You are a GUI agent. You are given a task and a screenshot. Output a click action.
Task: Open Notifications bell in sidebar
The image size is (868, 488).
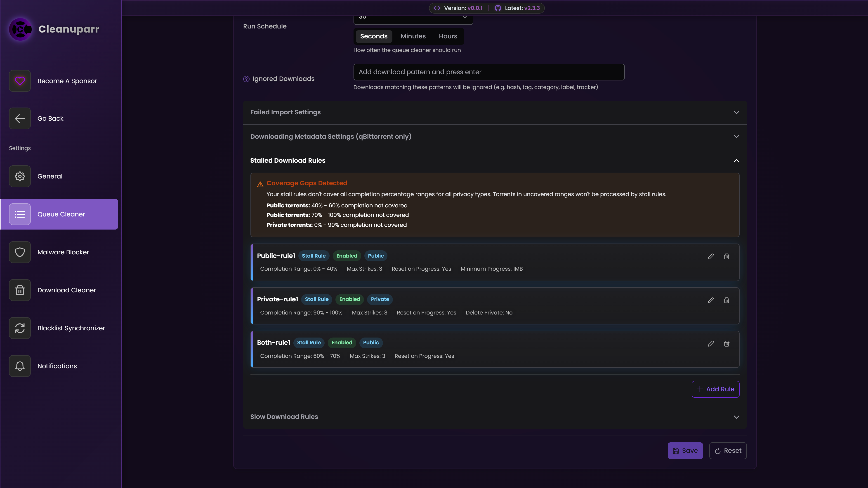click(20, 366)
